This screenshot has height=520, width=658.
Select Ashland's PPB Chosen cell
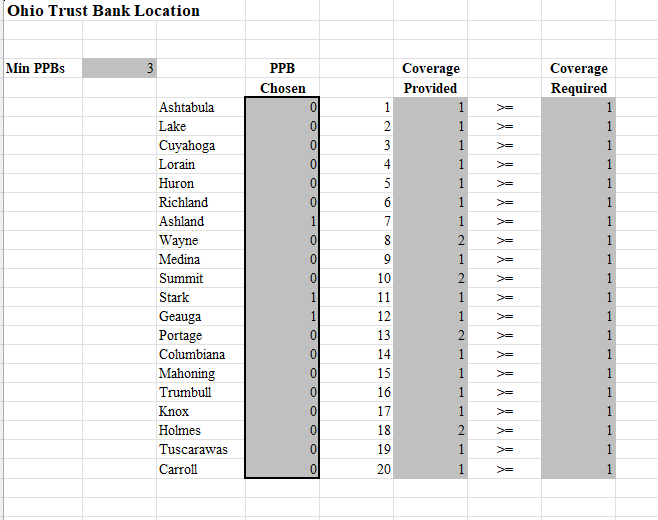[x=282, y=221]
